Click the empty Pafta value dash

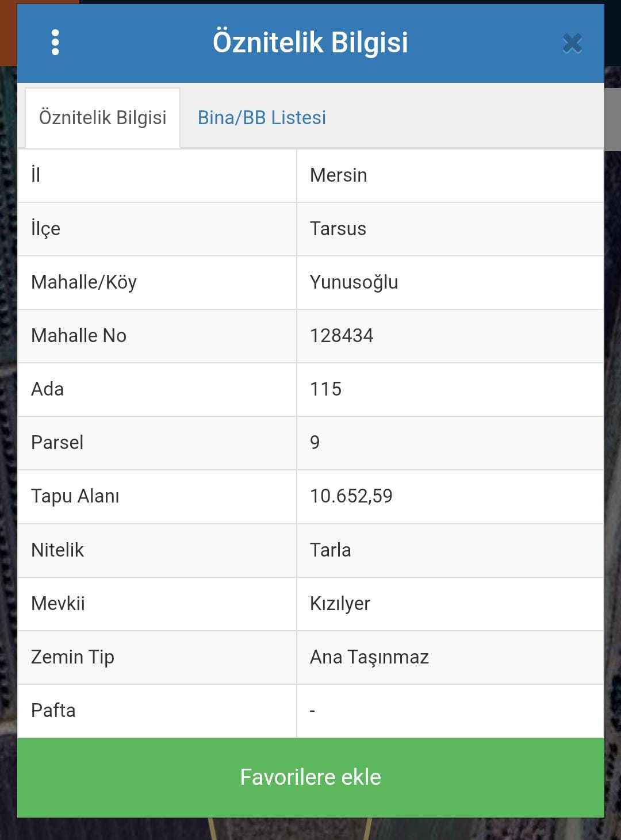(x=312, y=711)
